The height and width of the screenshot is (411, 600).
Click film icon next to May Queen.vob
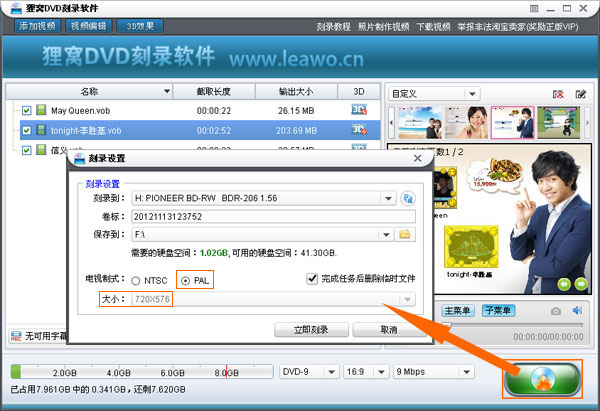coord(41,110)
